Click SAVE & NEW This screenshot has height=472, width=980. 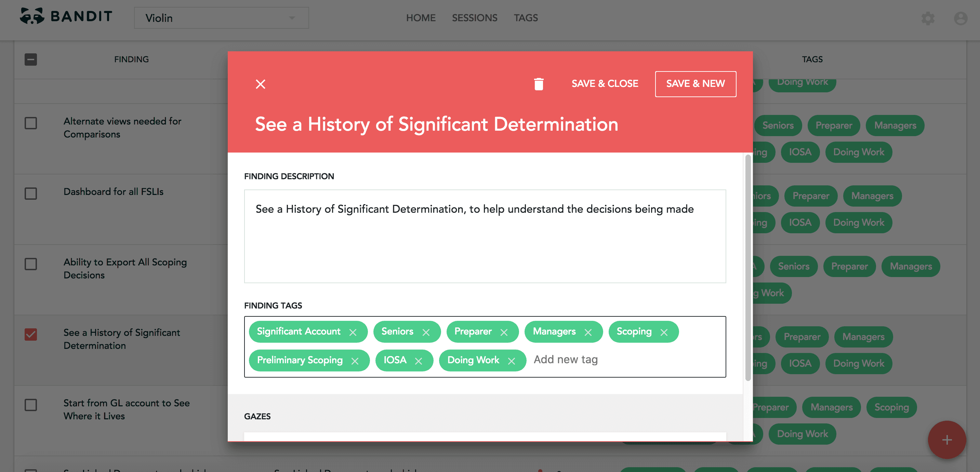696,84
